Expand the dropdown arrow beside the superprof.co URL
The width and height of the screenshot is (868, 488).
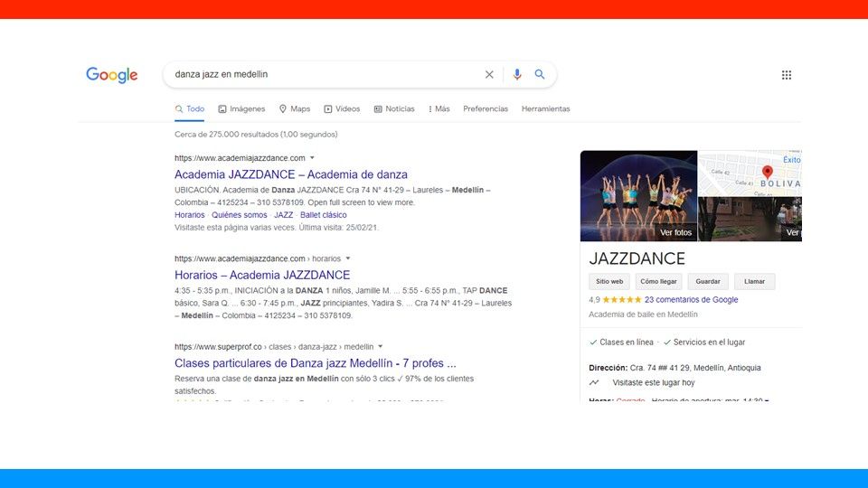click(381, 346)
